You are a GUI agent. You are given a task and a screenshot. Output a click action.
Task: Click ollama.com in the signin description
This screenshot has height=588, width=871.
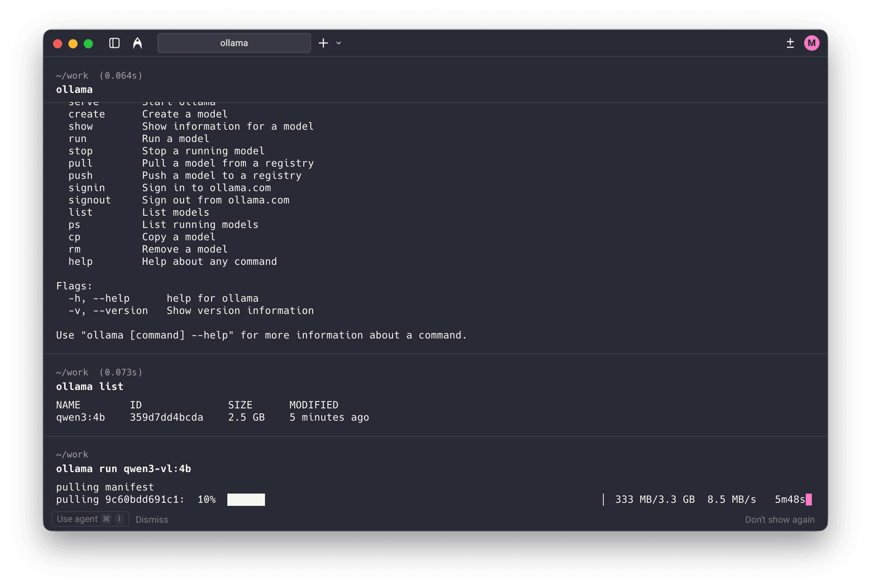tap(240, 188)
